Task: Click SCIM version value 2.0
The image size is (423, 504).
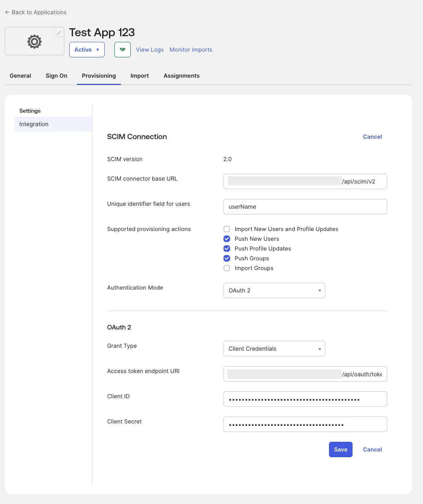Action: (228, 159)
